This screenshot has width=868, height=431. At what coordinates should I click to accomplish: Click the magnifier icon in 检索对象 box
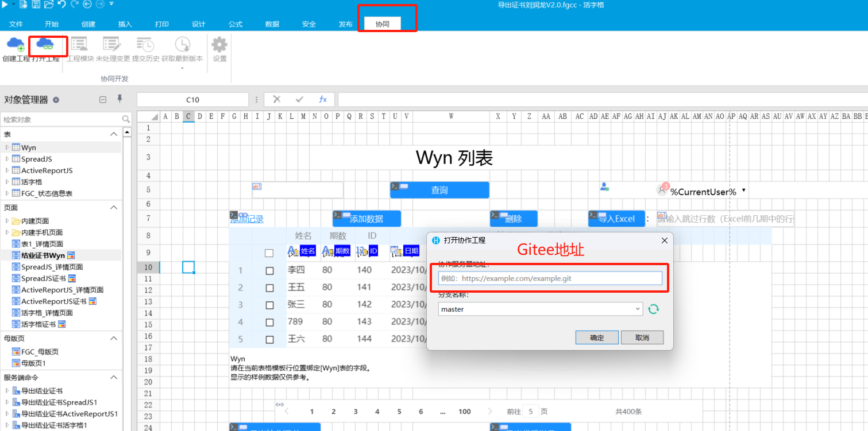[x=126, y=119]
